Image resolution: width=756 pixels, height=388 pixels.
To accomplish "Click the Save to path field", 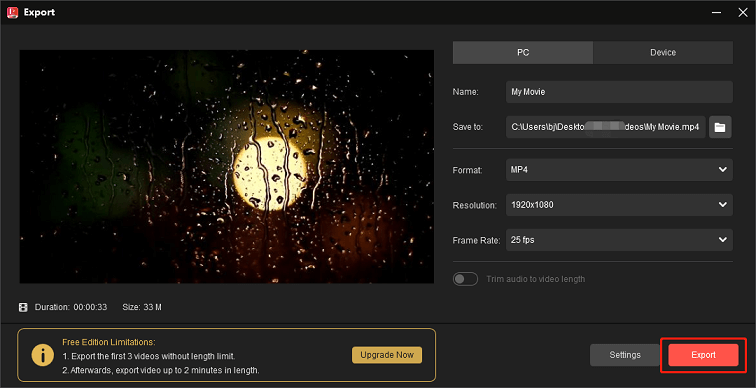I will coord(606,127).
